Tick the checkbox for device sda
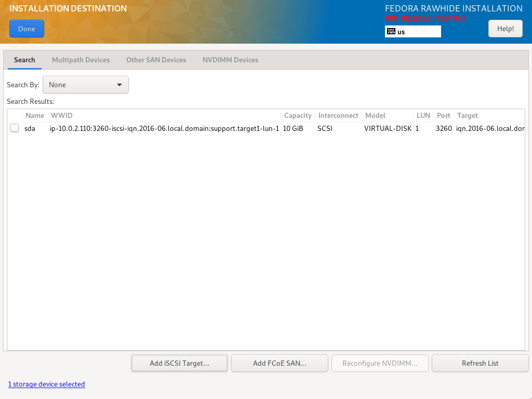532x399 pixels. point(15,128)
